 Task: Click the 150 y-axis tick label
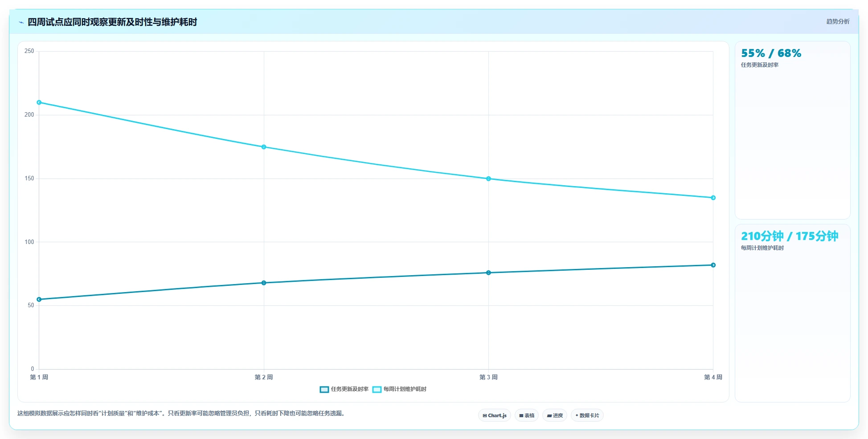tap(29, 179)
